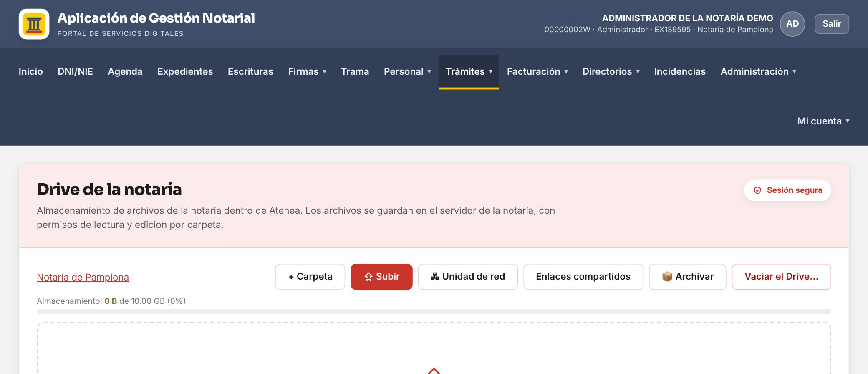
Task: Expand the Personal dropdown menu
Action: 407,72
